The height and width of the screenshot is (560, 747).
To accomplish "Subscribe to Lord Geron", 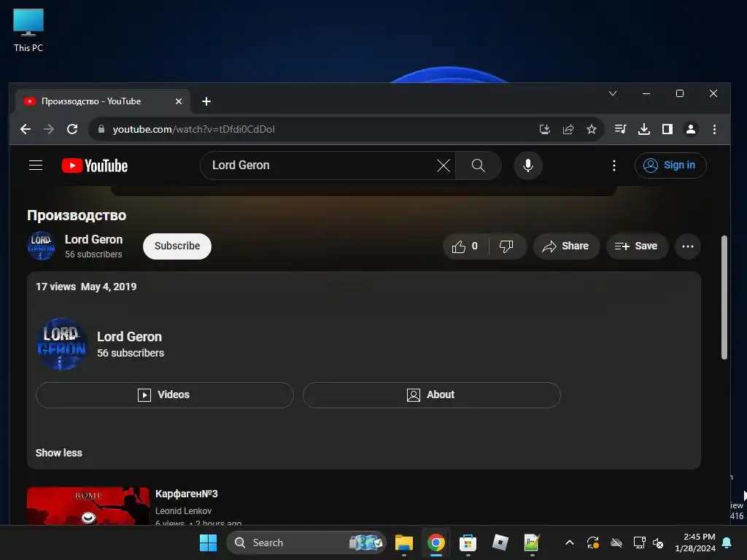I will click(177, 246).
